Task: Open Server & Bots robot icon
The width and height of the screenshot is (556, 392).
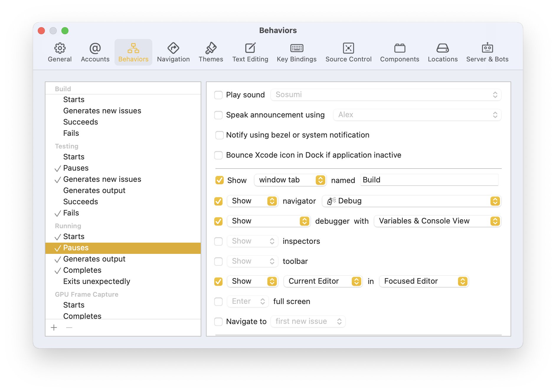Action: (x=487, y=48)
